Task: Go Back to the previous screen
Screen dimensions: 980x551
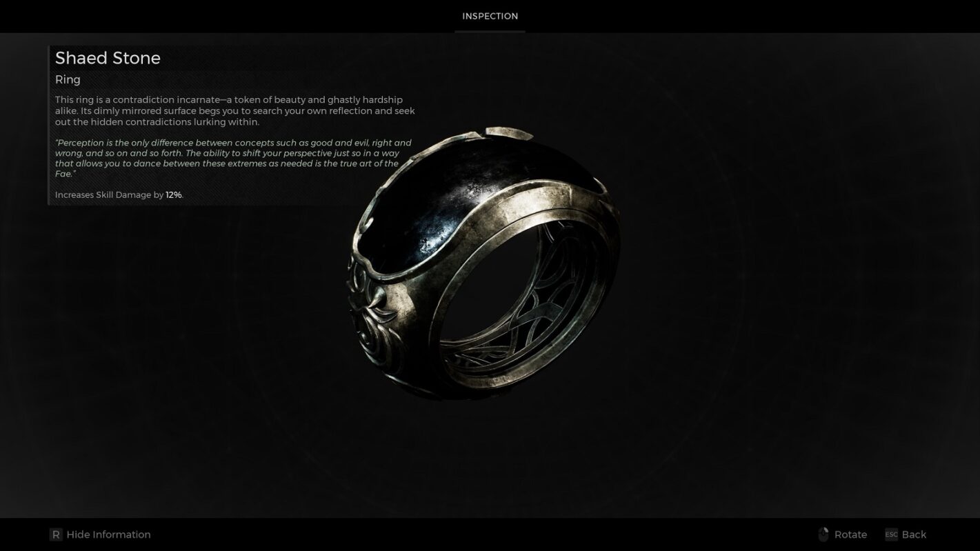Action: pyautogui.click(x=914, y=534)
